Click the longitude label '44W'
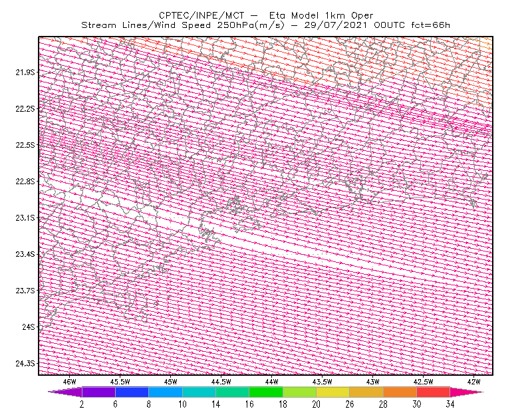Image resolution: width=532 pixels, height=411 pixels. [x=272, y=382]
